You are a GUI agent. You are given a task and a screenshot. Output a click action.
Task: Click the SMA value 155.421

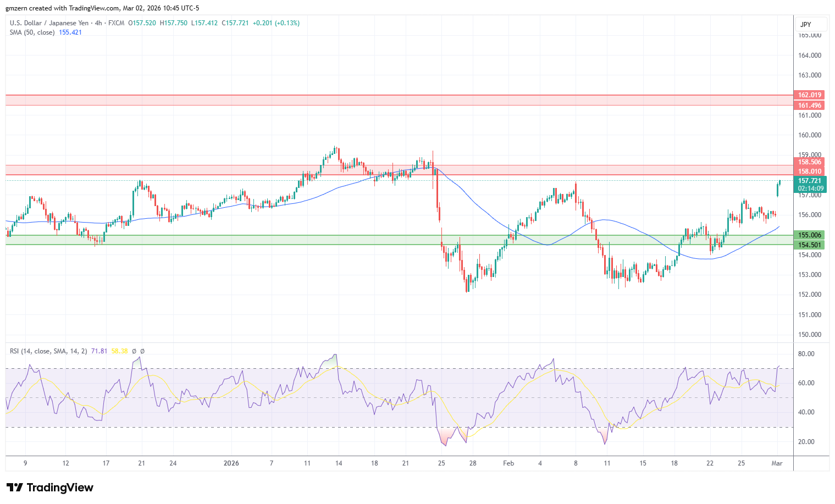pyautogui.click(x=70, y=32)
